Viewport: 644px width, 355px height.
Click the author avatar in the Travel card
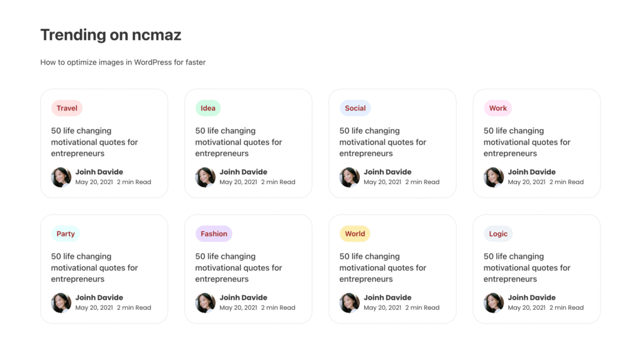pos(61,177)
